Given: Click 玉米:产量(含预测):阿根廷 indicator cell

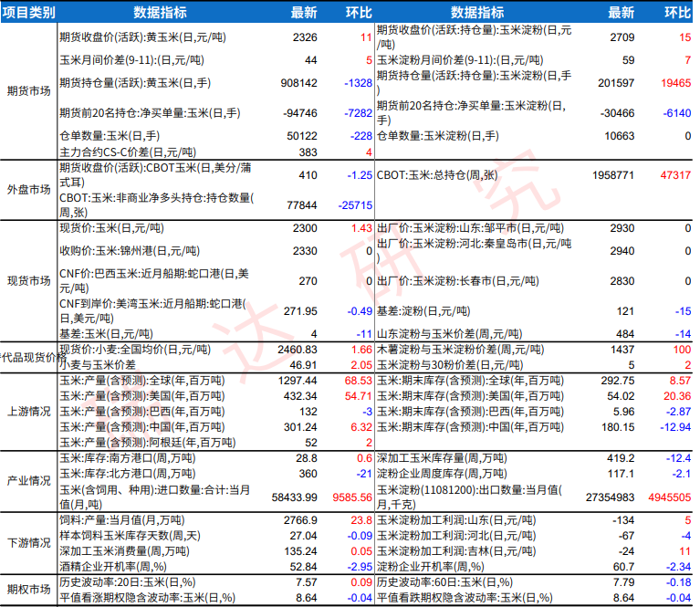Looking at the screenshot, I should click(148, 443).
